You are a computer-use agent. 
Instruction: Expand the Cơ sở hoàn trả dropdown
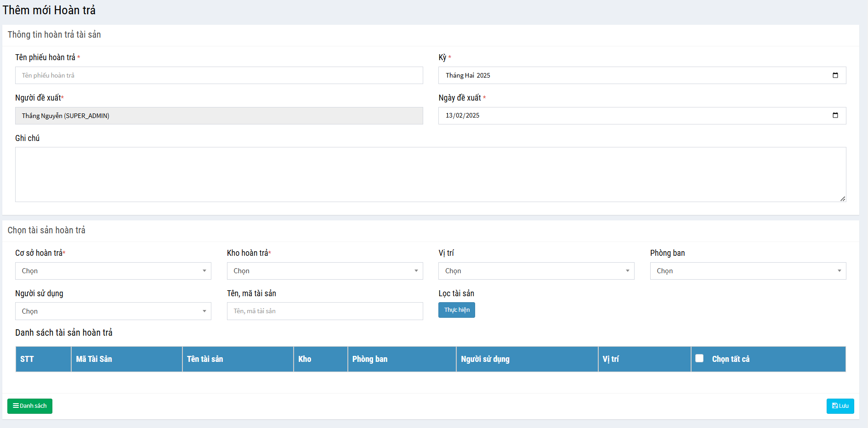pyautogui.click(x=113, y=271)
